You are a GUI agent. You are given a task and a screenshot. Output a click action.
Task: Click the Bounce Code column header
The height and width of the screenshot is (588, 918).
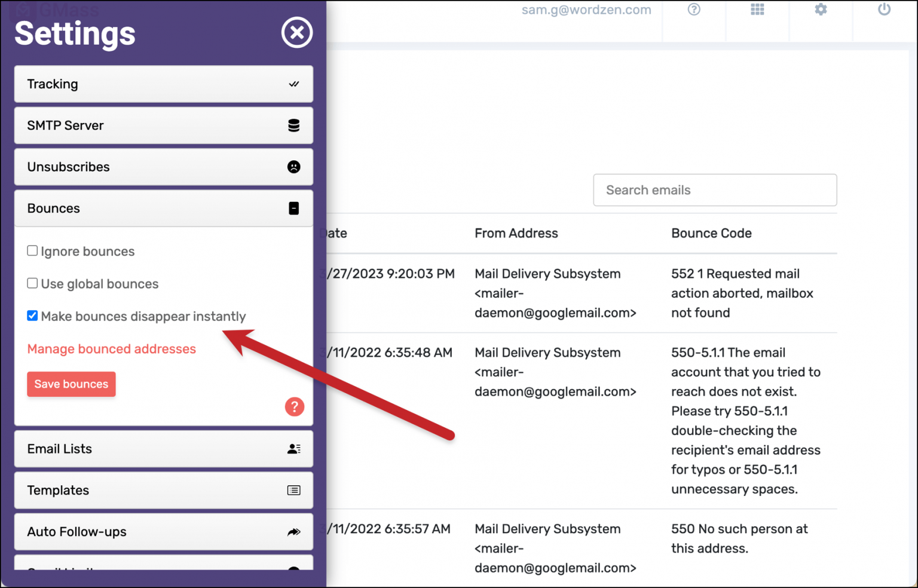[711, 234]
